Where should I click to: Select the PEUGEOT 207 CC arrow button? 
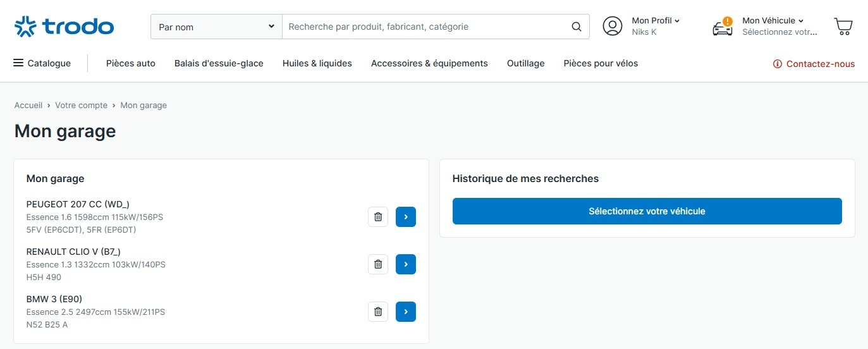click(406, 217)
